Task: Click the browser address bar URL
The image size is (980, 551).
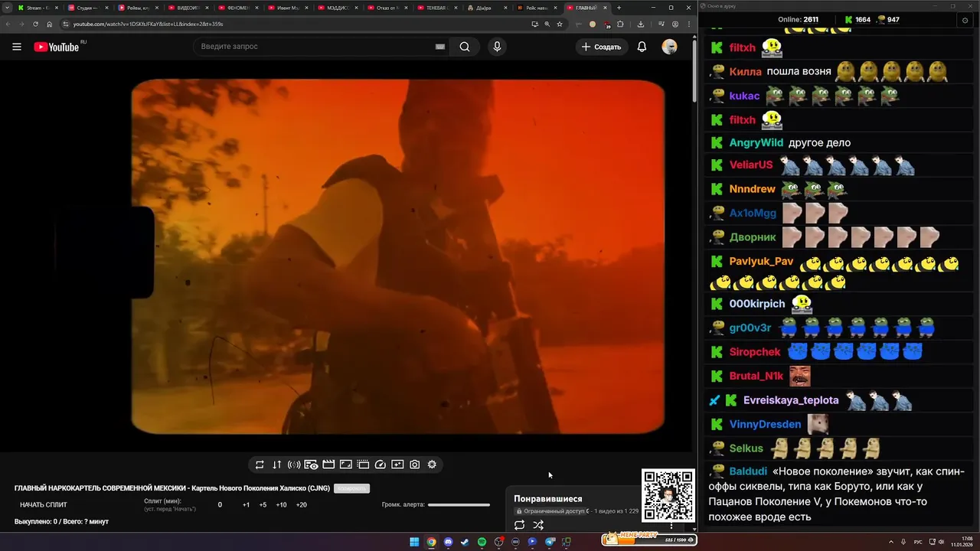Action: pyautogui.click(x=148, y=24)
